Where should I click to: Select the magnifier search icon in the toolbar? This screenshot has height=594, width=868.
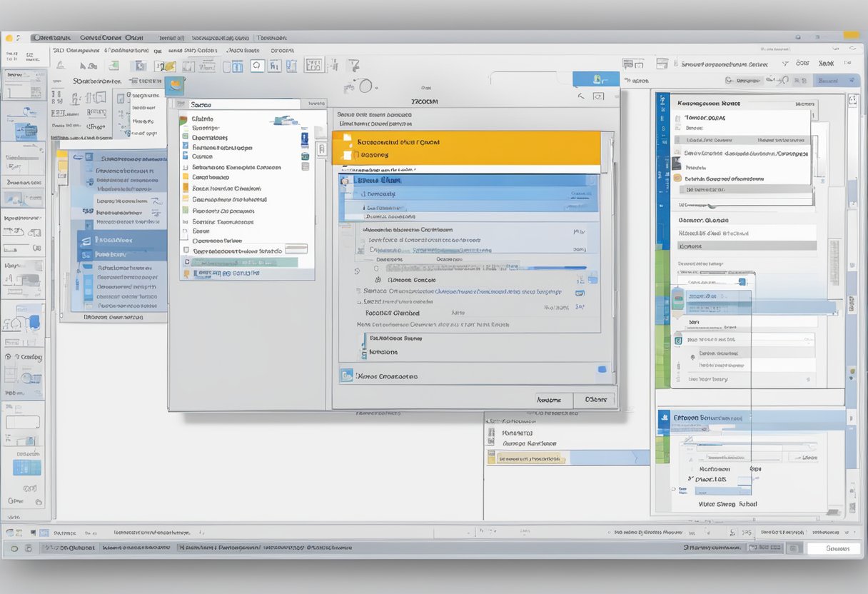coord(256,66)
